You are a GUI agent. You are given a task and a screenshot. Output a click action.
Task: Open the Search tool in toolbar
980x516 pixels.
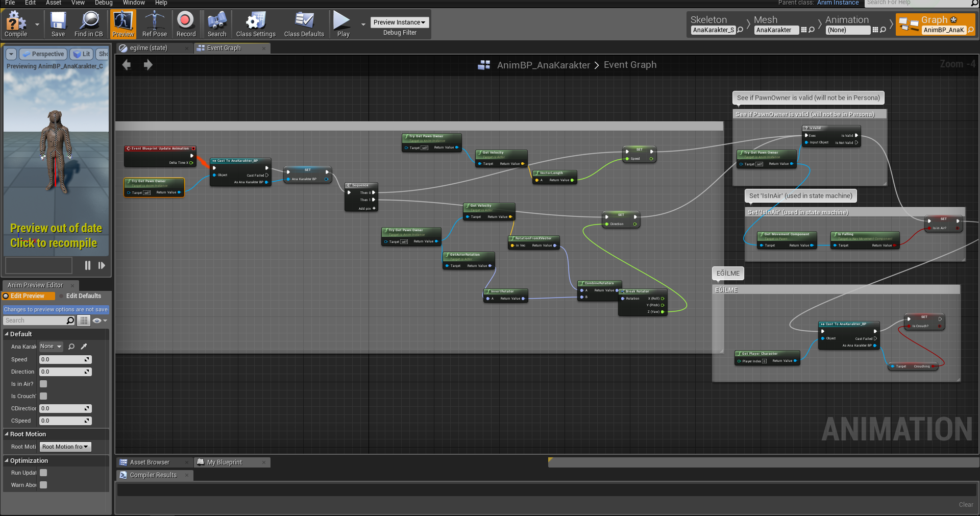click(217, 24)
